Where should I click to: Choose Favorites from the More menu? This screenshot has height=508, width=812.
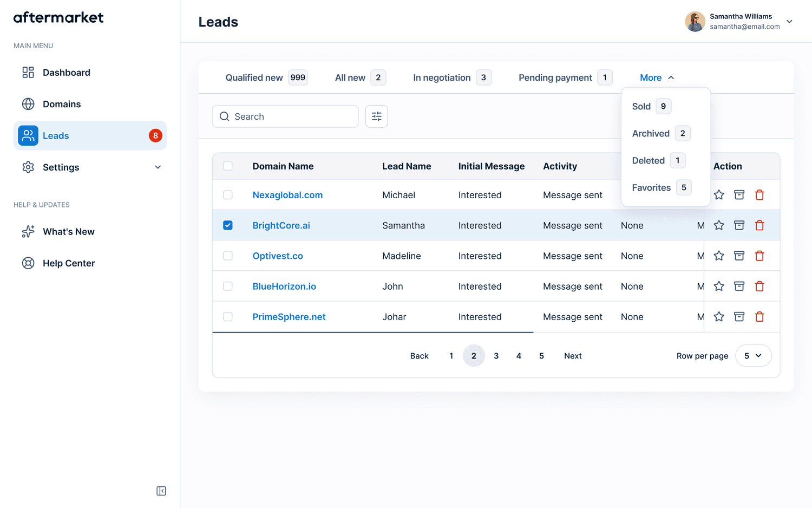click(x=662, y=187)
